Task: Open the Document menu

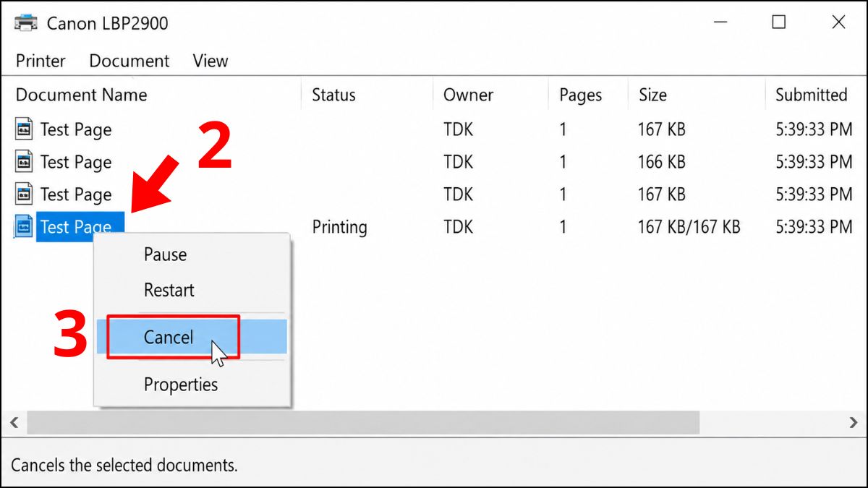Action: (129, 61)
